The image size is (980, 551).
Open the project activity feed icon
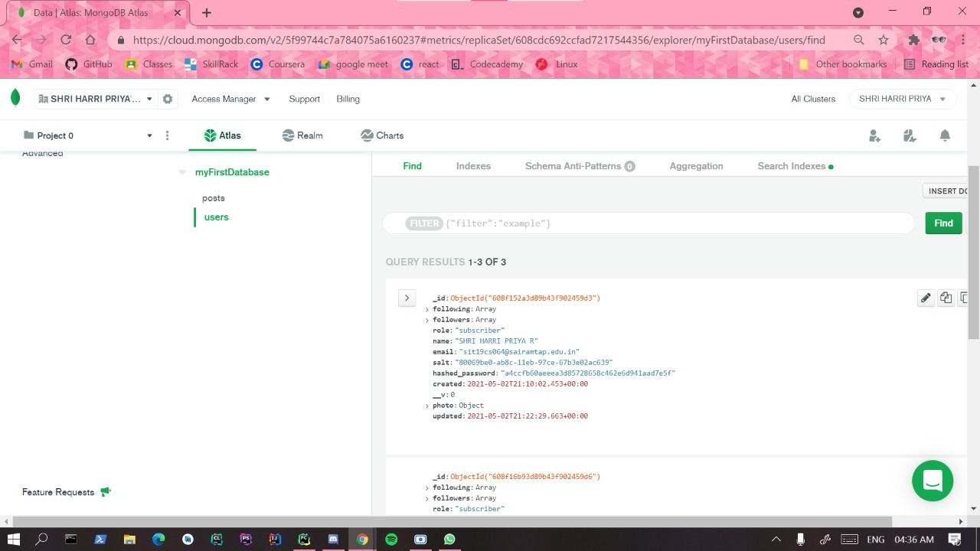tap(910, 135)
